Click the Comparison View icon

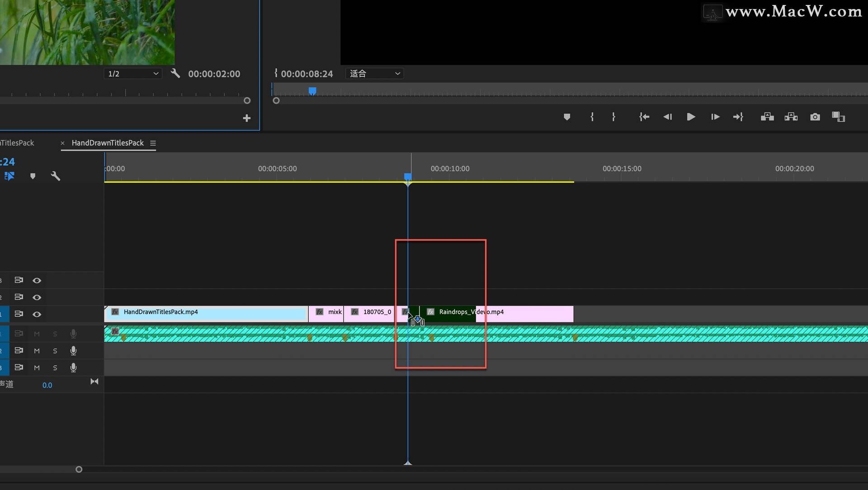[x=838, y=117]
